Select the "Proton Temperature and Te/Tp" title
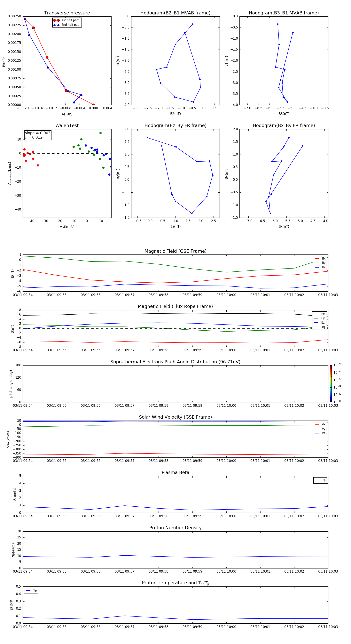The image size is (351, 644). 175,583
